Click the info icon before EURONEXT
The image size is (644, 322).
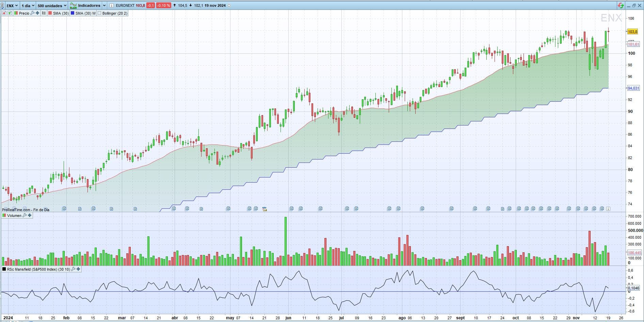111,5
